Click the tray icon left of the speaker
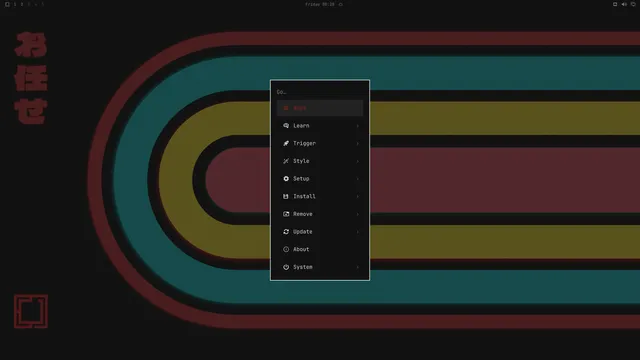Screen dimensions: 640x360 (615, 4)
